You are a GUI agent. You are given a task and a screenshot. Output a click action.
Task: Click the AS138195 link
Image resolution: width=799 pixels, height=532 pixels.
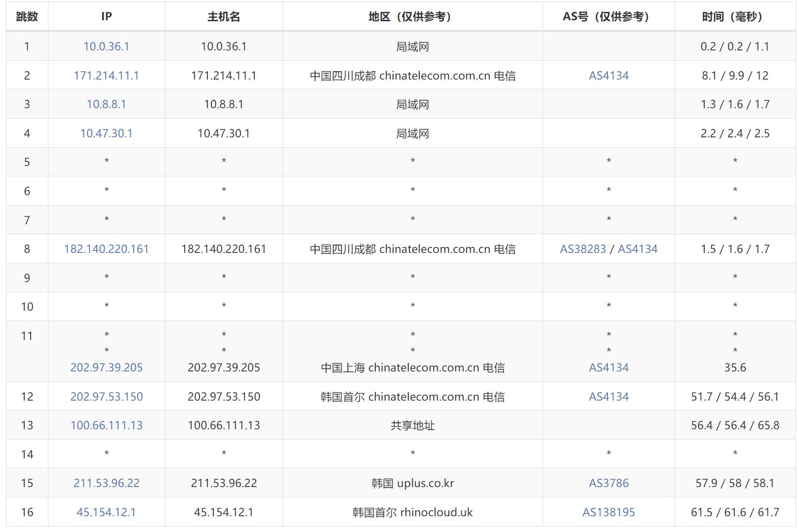coord(608,512)
